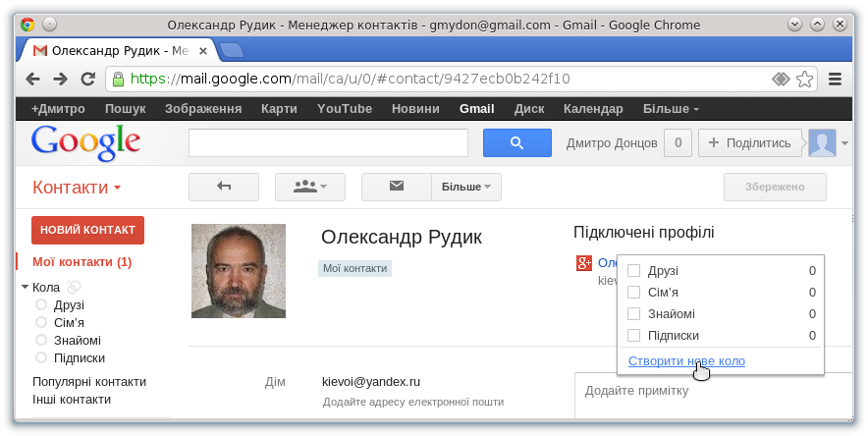Click the Мої контакти group tag
The image size is (868, 436).
pyautogui.click(x=354, y=268)
